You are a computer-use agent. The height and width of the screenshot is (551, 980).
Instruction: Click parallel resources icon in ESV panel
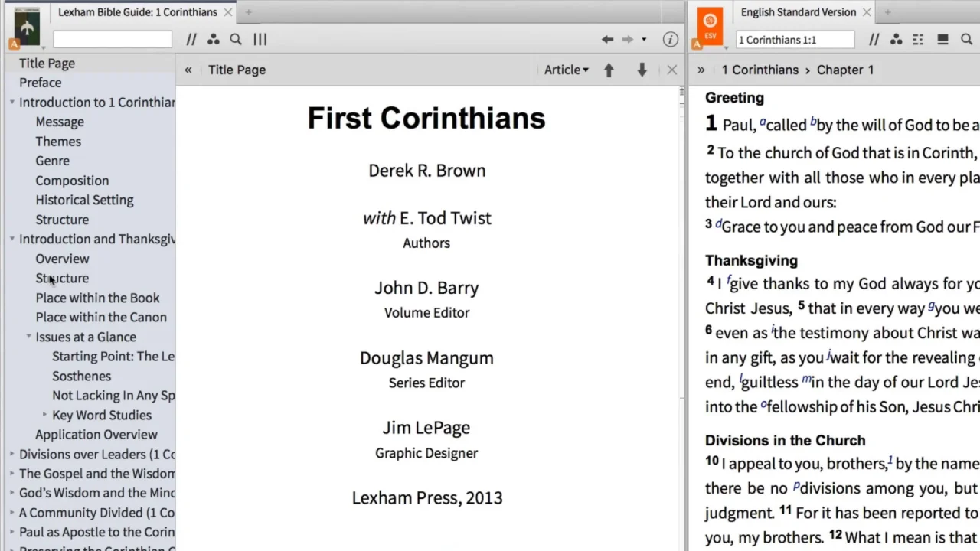tap(874, 40)
